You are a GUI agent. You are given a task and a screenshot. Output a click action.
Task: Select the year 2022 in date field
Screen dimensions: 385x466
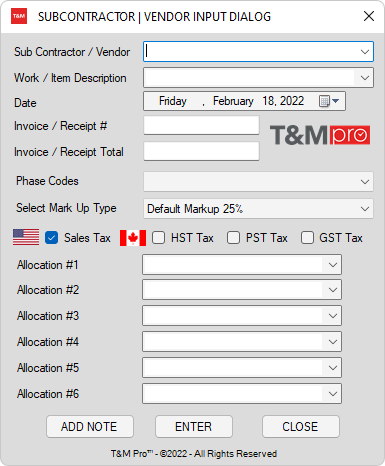(x=292, y=101)
